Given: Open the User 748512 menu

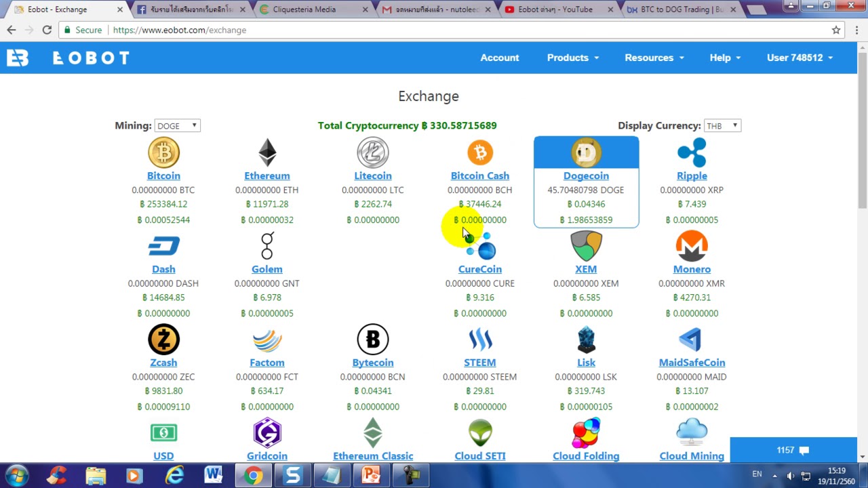Looking at the screenshot, I should pos(800,58).
